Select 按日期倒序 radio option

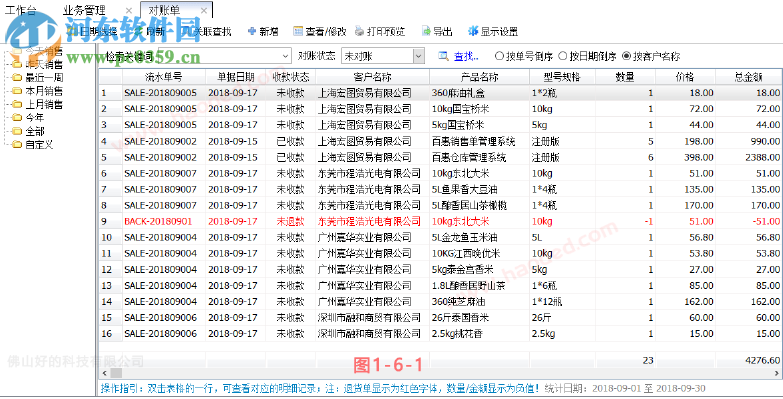click(587, 56)
